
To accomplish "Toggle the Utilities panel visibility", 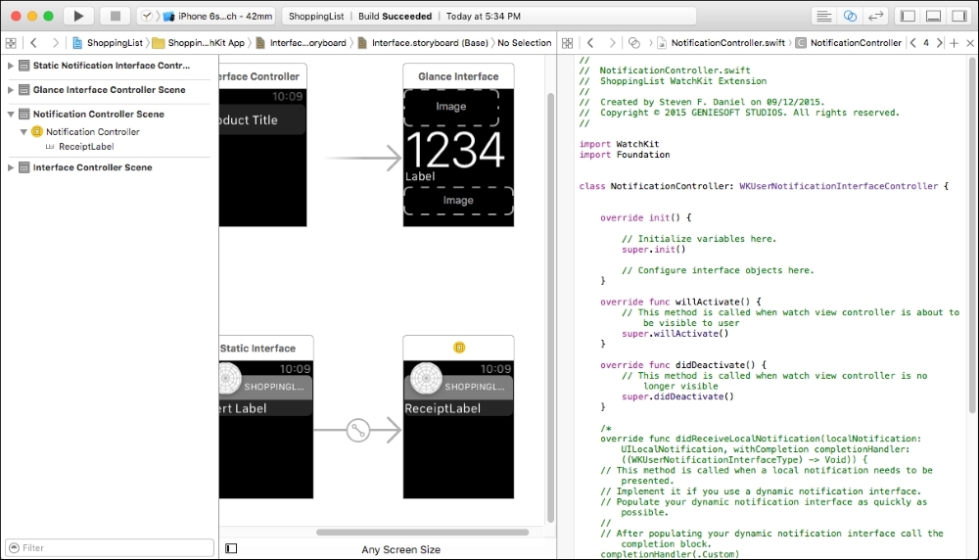I will [x=957, y=16].
